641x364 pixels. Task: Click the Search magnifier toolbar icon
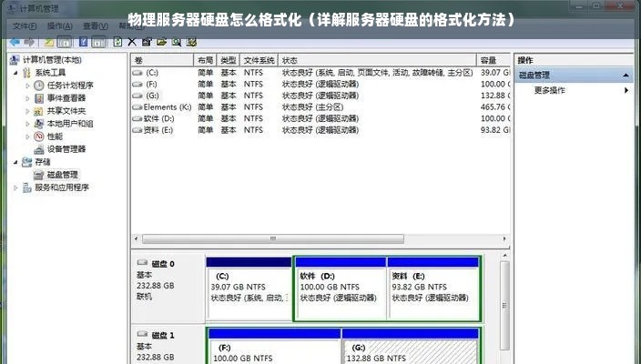[177, 42]
